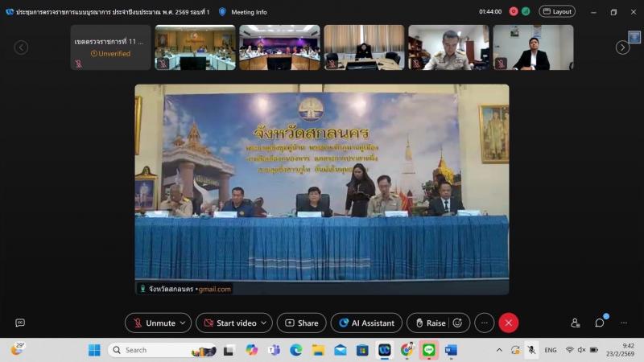Click the security shield icon

tap(222, 12)
